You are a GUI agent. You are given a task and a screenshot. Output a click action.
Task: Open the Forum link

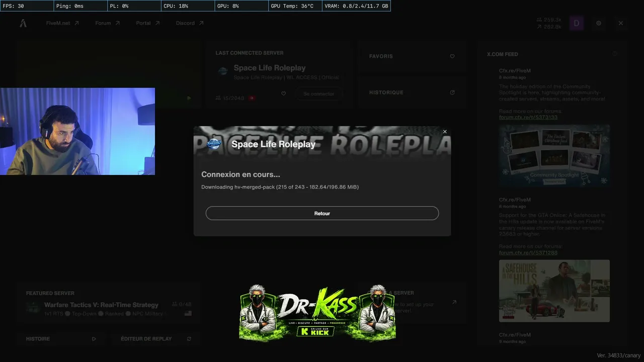point(108,23)
